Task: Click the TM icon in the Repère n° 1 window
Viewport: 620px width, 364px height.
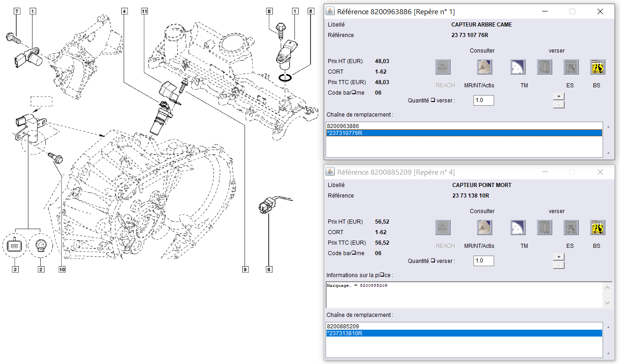Action: [518, 67]
